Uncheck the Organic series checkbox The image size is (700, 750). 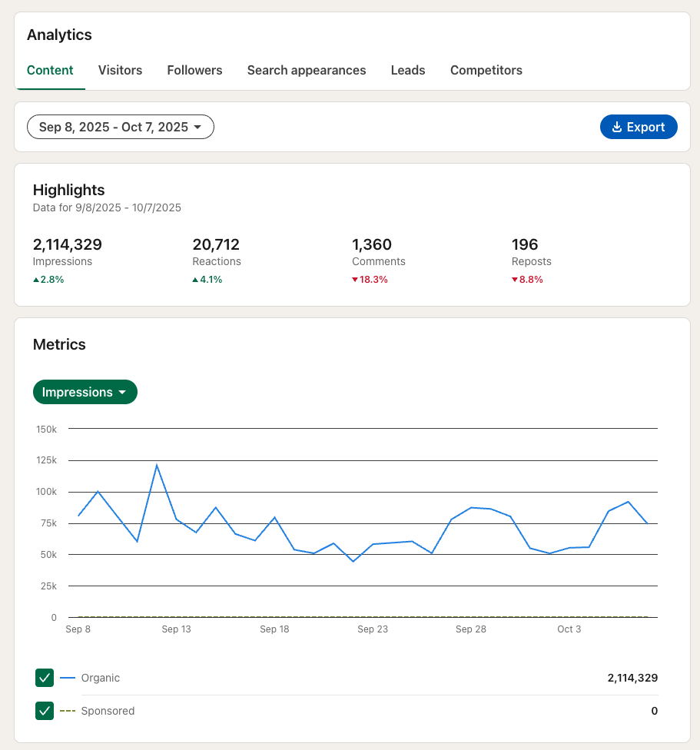click(45, 678)
